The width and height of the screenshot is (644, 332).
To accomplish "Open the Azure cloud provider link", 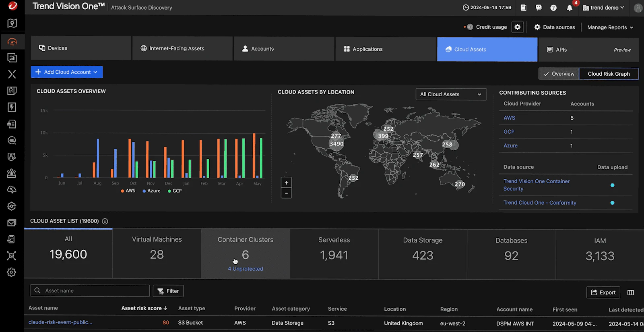I will (510, 145).
